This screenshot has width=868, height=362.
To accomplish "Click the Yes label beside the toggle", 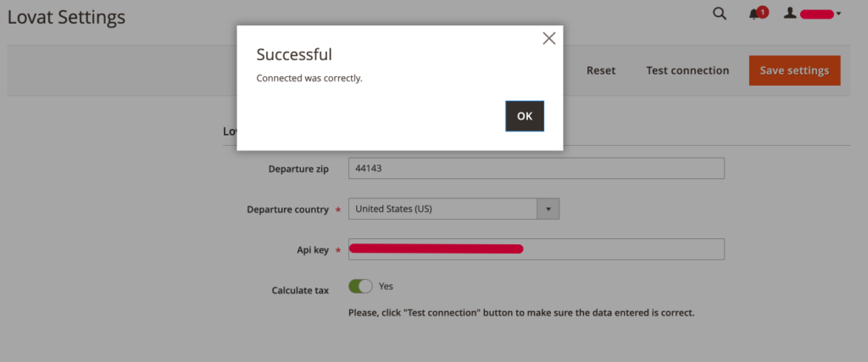I will point(386,287).
